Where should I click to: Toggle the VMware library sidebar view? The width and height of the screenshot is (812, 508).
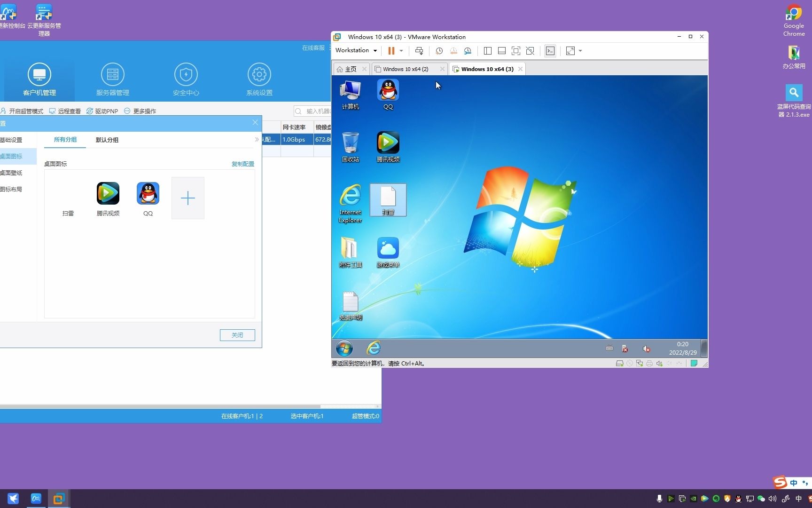pyautogui.click(x=488, y=51)
